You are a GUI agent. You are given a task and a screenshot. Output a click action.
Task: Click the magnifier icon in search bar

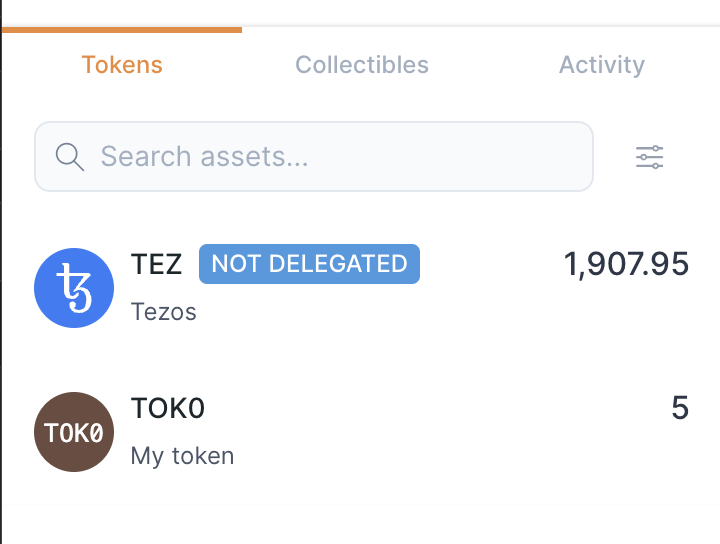click(x=69, y=157)
